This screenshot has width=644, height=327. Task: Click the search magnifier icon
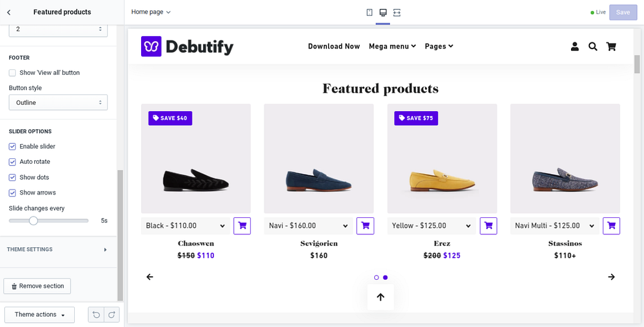coord(592,47)
